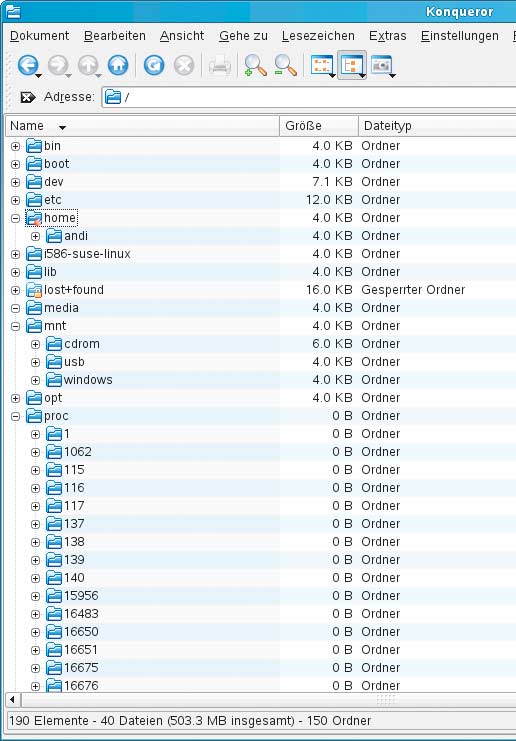Expand the etc folder tree node

(x=16, y=200)
